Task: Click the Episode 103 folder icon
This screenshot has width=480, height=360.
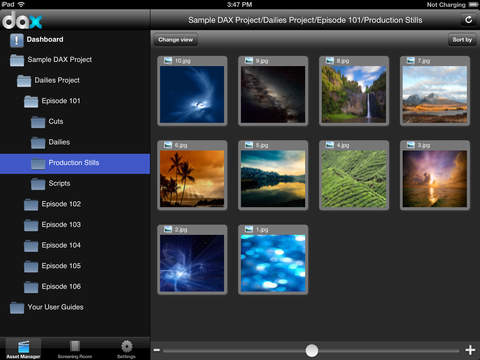Action: point(31,225)
